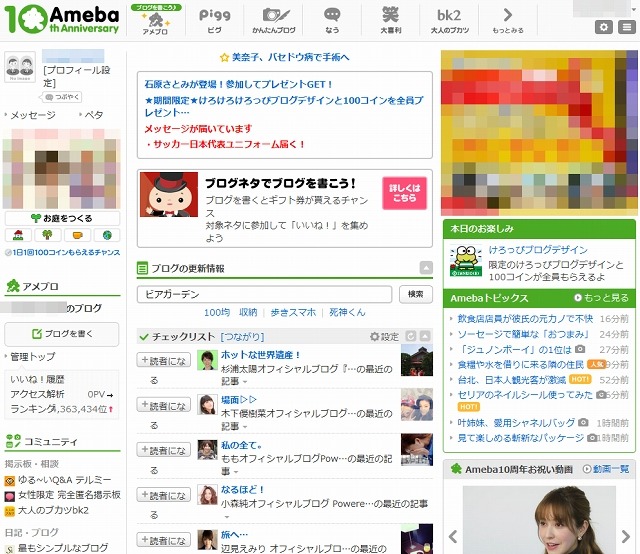Open headline 美奈子、バセドウ病で手術へ
The width and height of the screenshot is (640, 554).
coord(291,57)
